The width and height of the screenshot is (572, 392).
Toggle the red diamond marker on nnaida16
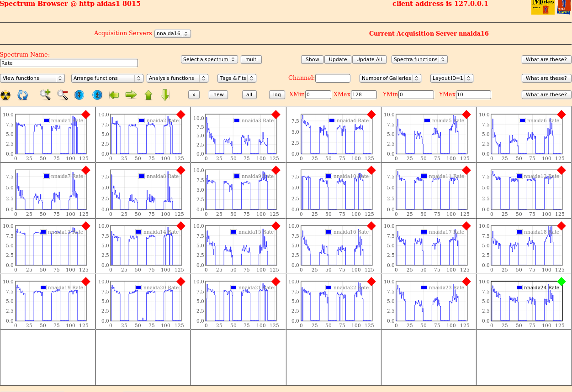(x=371, y=226)
